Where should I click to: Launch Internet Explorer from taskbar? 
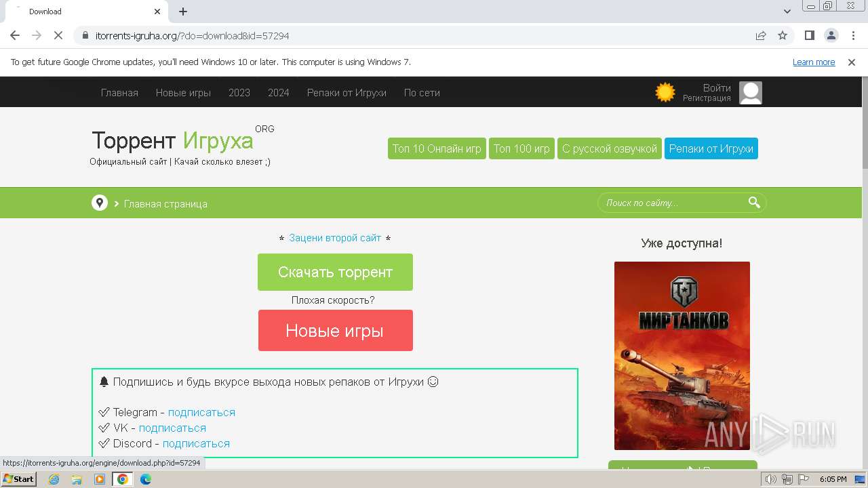tap(54, 479)
